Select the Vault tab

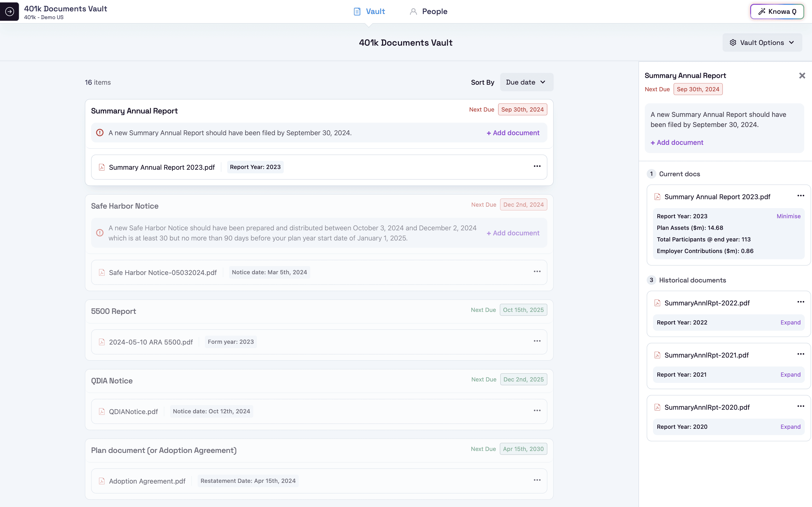coord(370,11)
